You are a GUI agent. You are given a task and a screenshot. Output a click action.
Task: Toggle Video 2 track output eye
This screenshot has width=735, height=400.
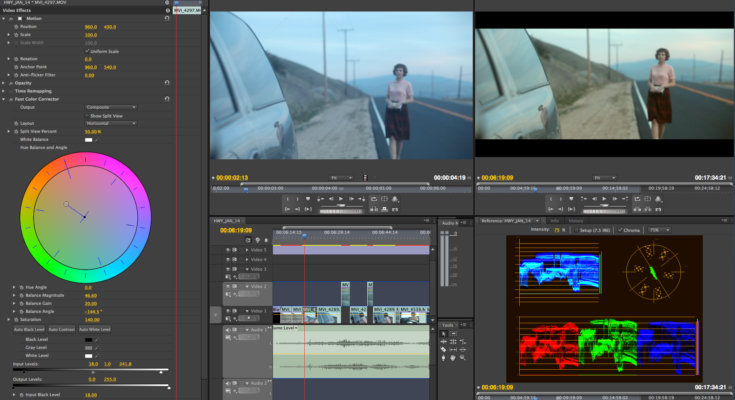(228, 287)
